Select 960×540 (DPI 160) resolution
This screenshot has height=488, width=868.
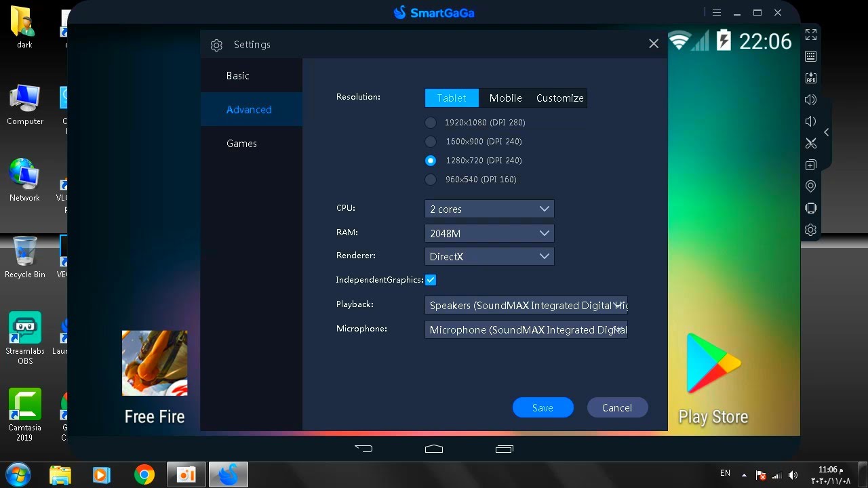[471, 180]
